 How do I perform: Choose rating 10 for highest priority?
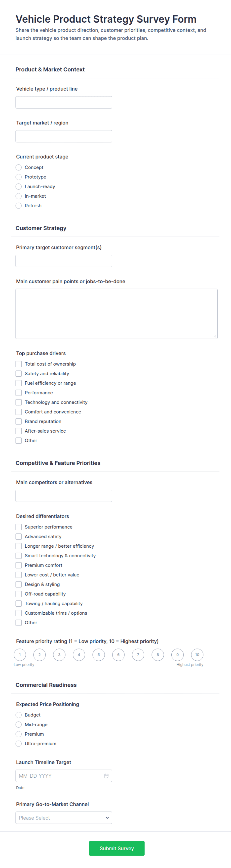coord(197,655)
